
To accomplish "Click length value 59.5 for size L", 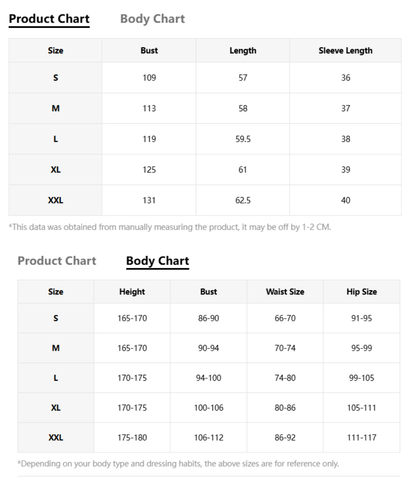I will click(x=243, y=139).
